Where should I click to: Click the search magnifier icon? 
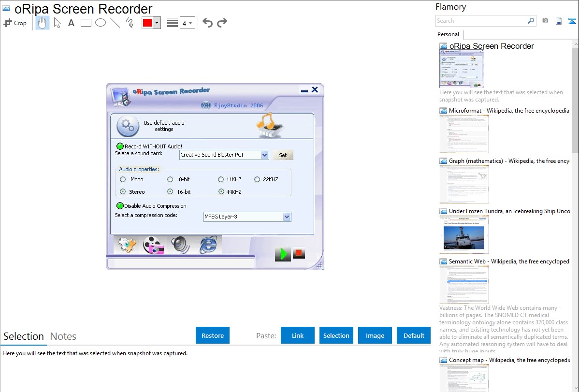click(531, 21)
